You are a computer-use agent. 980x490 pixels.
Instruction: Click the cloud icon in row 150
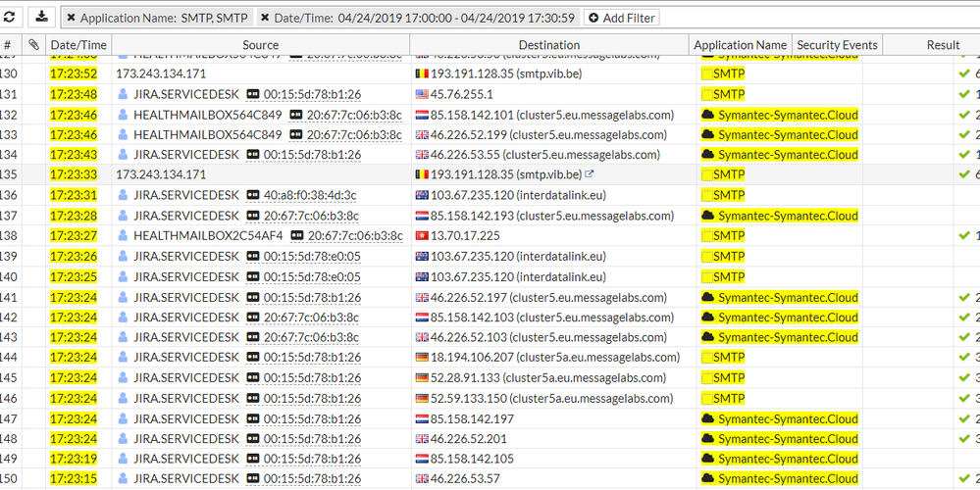pos(708,479)
